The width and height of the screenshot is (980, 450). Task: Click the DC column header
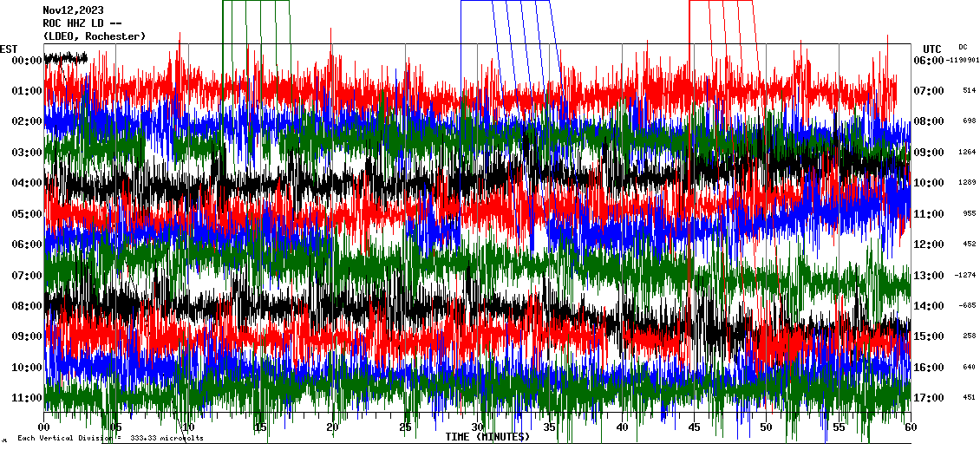coord(964,47)
